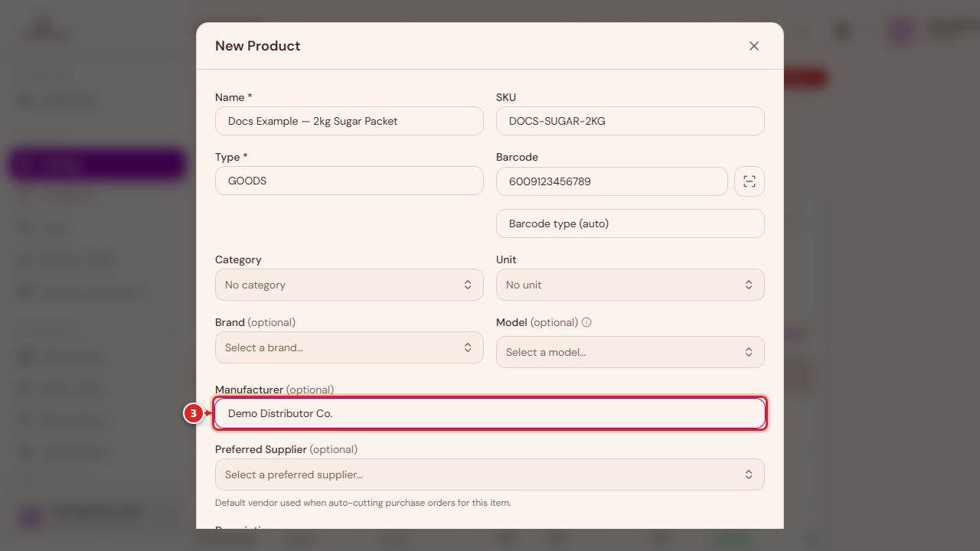Select the supplier help text about purchase orders

(363, 503)
